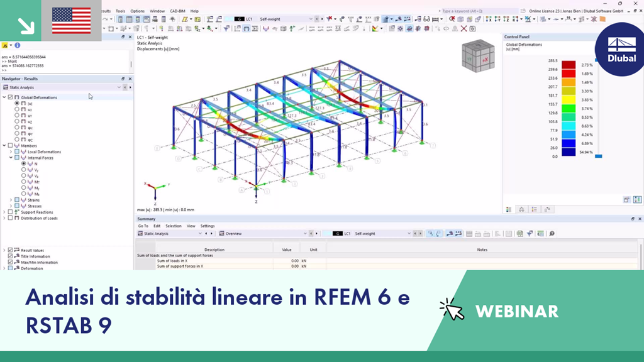Click the glasses view icon in top toolbar
Viewport: 644px width, 362px height.
(x=427, y=19)
